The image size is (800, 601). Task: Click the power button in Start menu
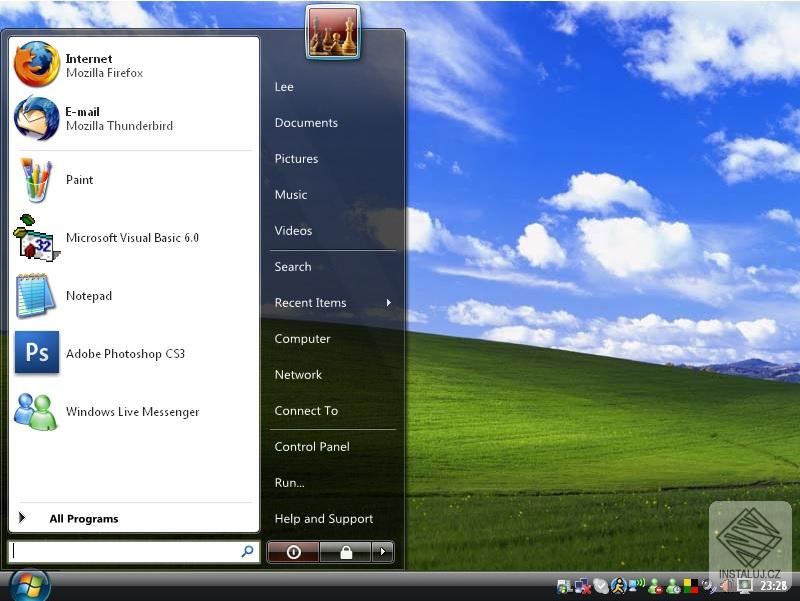[x=293, y=552]
